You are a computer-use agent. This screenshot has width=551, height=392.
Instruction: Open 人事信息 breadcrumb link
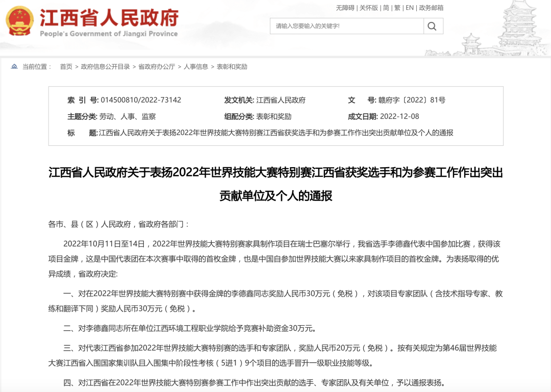pos(196,67)
